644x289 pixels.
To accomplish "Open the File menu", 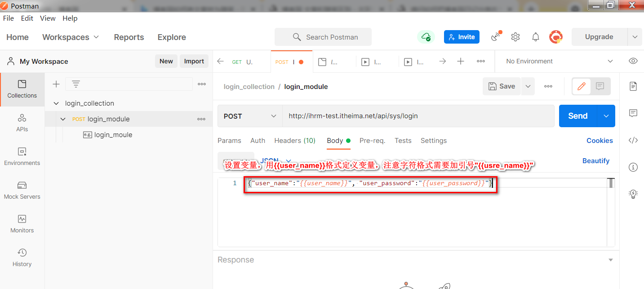I will pos(9,18).
